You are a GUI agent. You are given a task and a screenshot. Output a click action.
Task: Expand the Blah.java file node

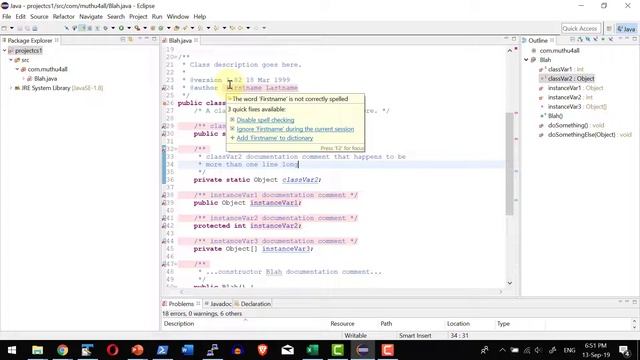(x=24, y=79)
